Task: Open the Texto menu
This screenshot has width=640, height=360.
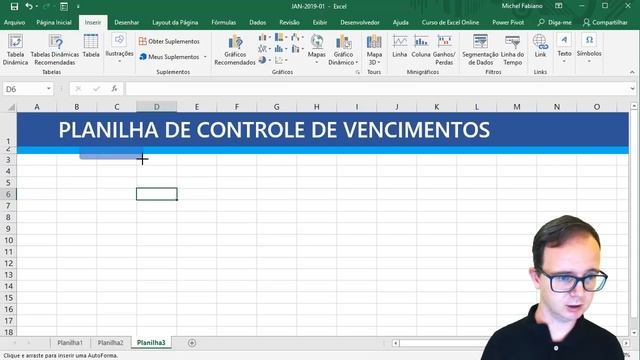Action: coord(564,49)
